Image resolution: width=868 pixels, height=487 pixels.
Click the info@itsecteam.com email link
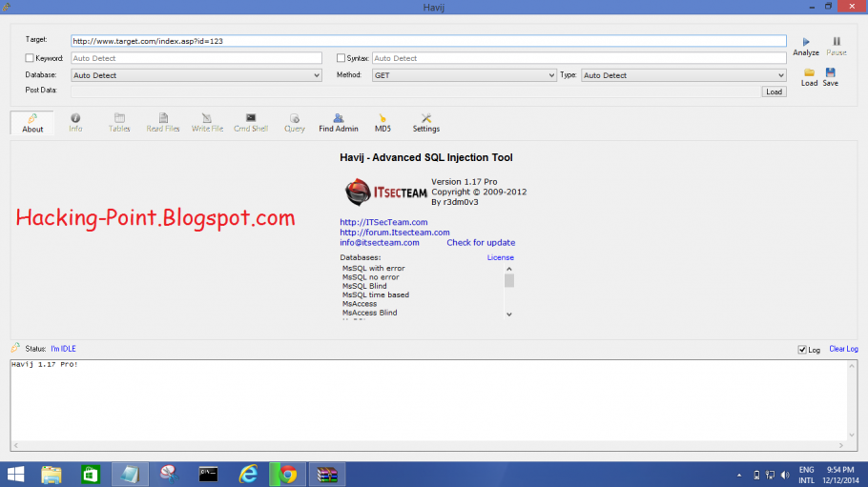coord(380,242)
